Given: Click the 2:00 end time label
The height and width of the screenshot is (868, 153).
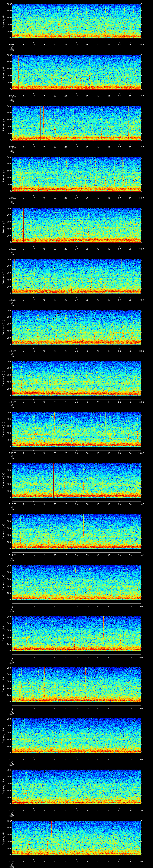Looking at the screenshot, I should 141,44.
